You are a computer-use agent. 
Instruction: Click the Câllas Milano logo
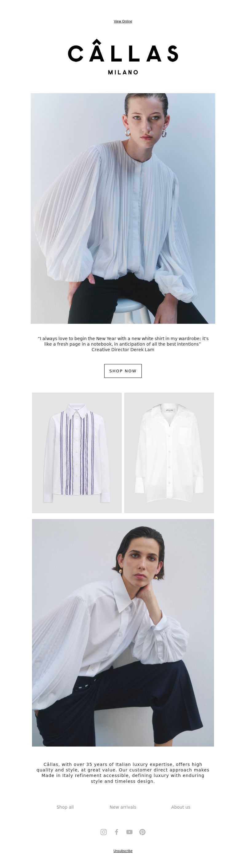123,57
